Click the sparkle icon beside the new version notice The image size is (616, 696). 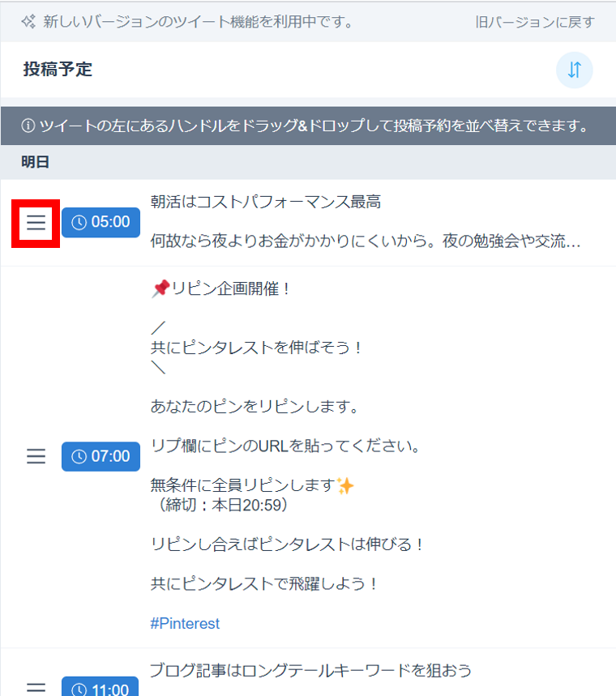click(28, 22)
